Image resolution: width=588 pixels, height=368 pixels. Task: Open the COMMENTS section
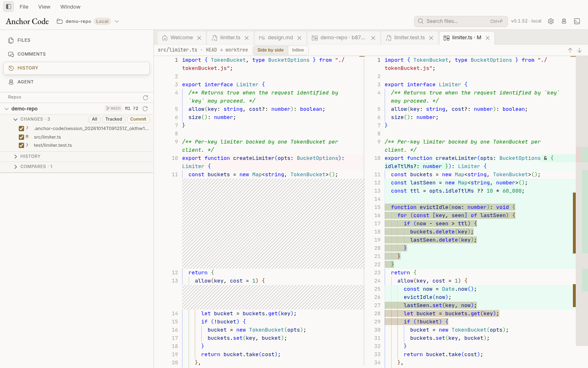coord(77,54)
